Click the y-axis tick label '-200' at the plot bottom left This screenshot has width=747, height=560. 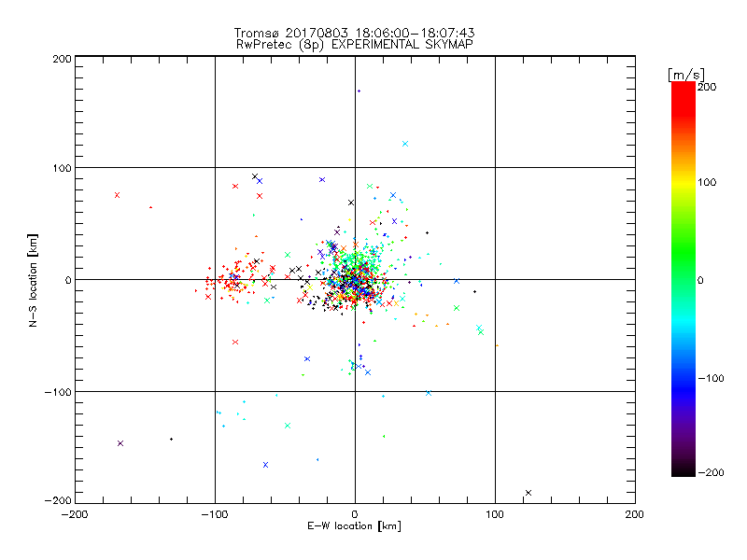pyautogui.click(x=58, y=501)
